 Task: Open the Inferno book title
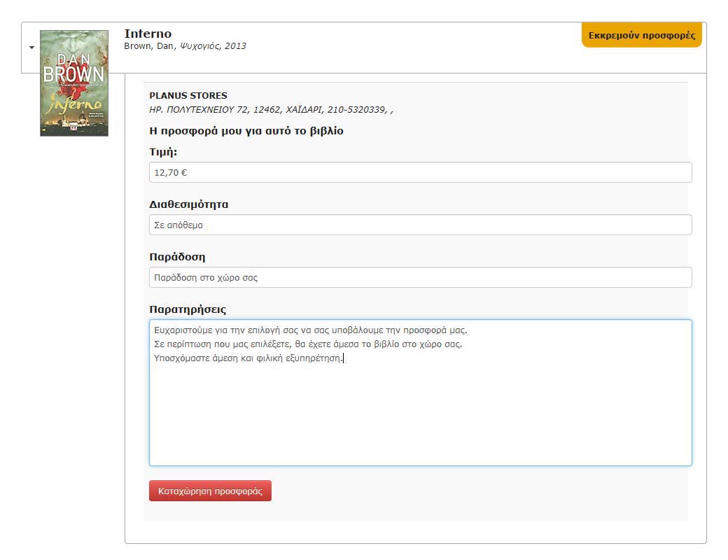click(148, 34)
